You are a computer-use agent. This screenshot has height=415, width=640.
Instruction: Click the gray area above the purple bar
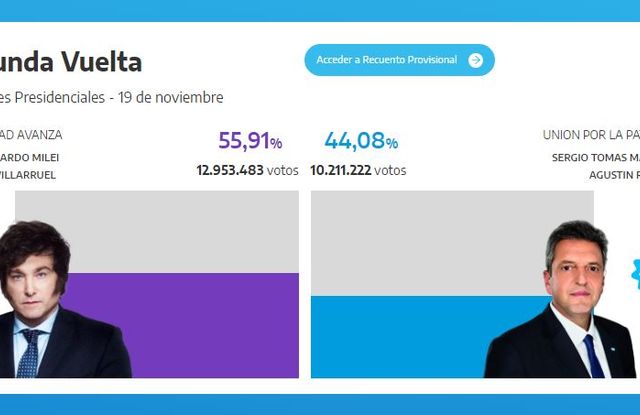[157, 230]
